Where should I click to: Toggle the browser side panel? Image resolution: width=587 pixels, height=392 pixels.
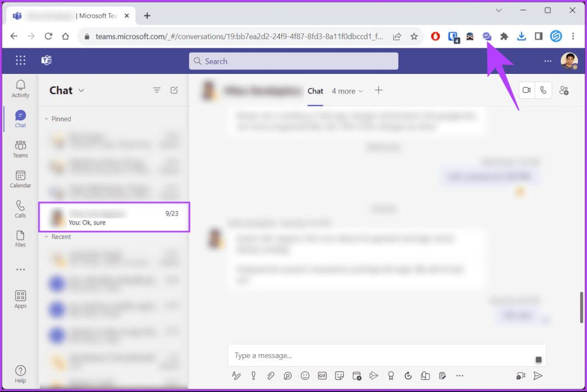pyautogui.click(x=539, y=36)
